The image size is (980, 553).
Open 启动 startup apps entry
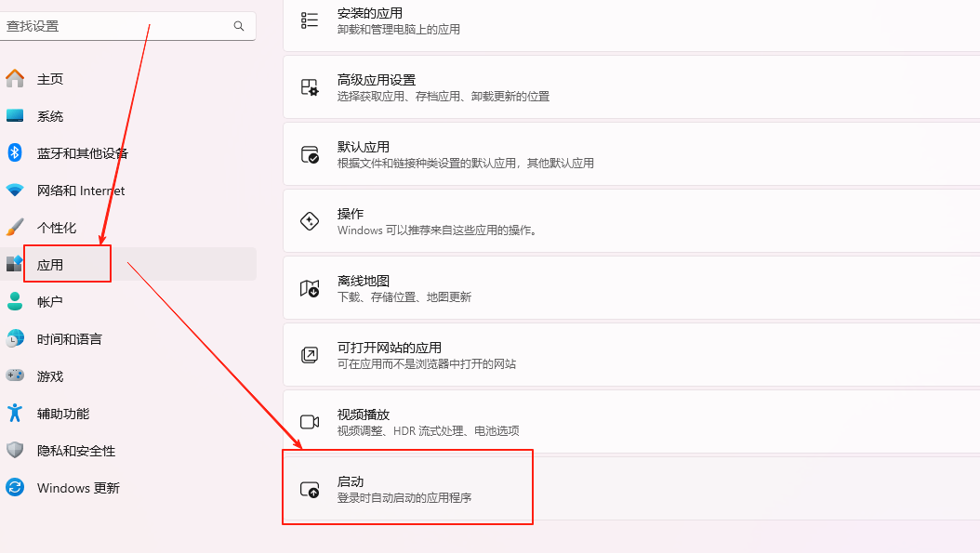[632, 488]
